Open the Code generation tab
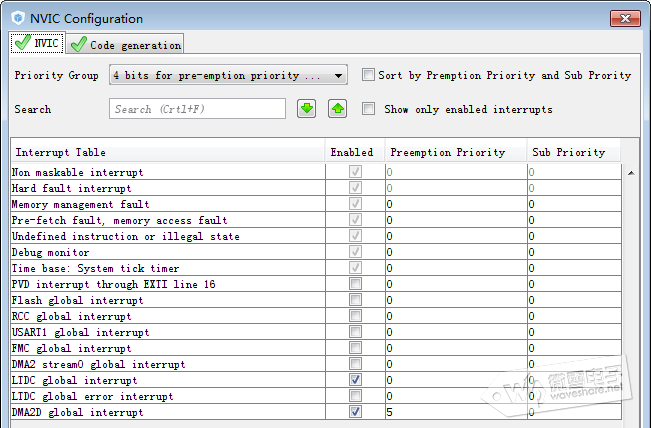 126,44
